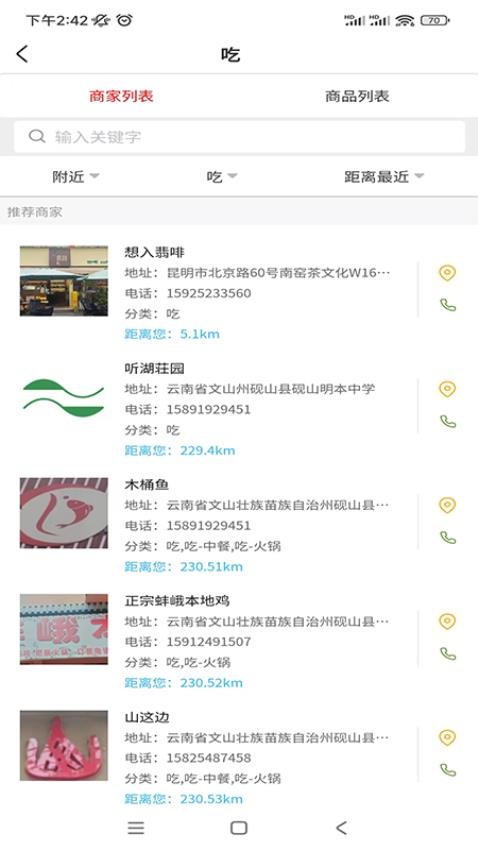Open map location for 山这边
This screenshot has width=478, height=850.
pyautogui.click(x=447, y=737)
